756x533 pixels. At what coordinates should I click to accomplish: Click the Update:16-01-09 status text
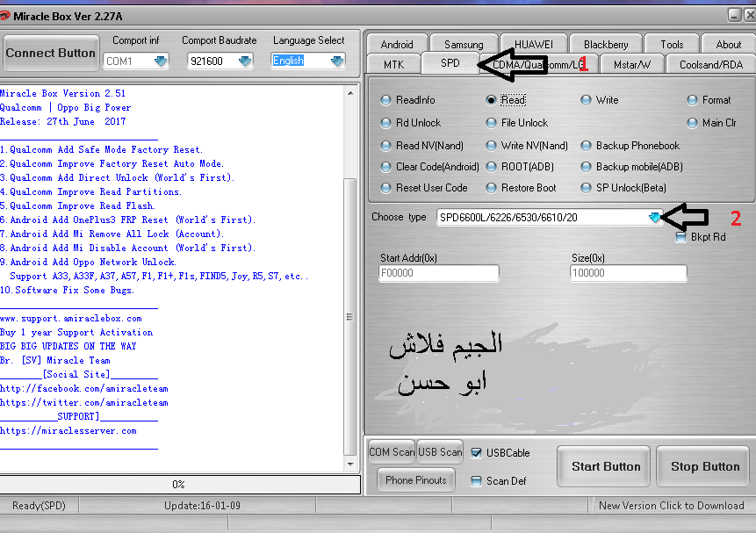coord(202,506)
